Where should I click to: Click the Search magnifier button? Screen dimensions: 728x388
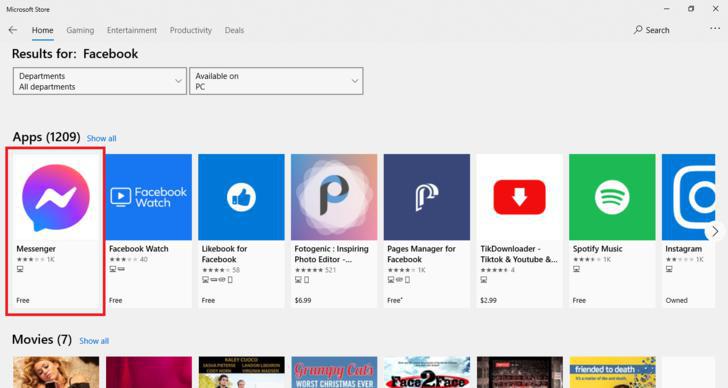click(x=651, y=30)
